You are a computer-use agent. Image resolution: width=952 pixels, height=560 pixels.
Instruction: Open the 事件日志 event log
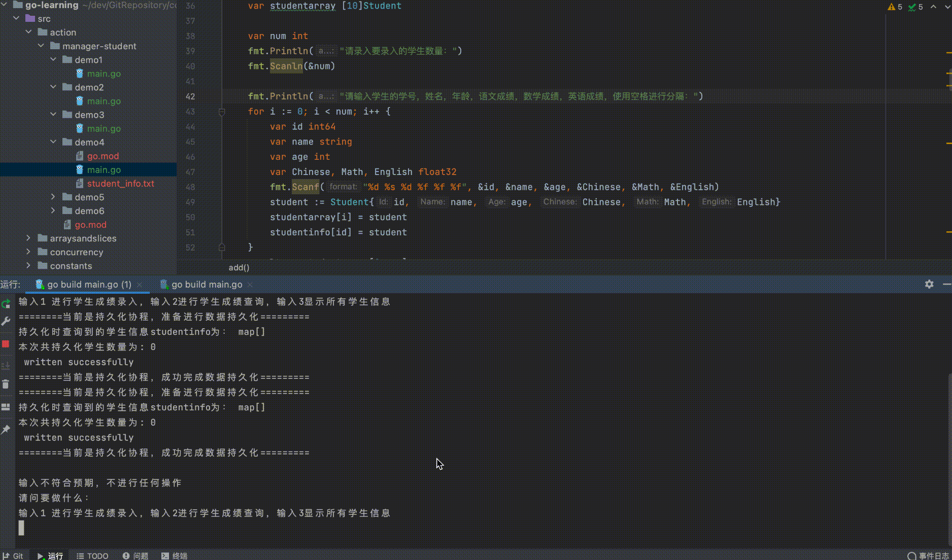pos(928,556)
